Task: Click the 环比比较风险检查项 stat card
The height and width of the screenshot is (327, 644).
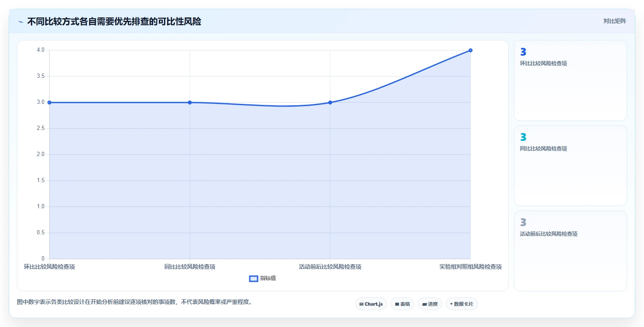Action: point(570,80)
